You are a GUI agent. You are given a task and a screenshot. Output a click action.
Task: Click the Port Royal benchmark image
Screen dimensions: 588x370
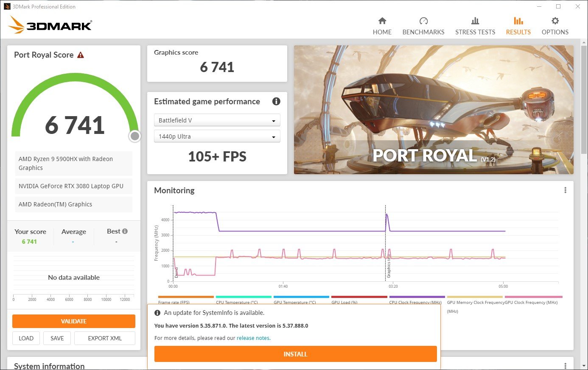click(434, 110)
